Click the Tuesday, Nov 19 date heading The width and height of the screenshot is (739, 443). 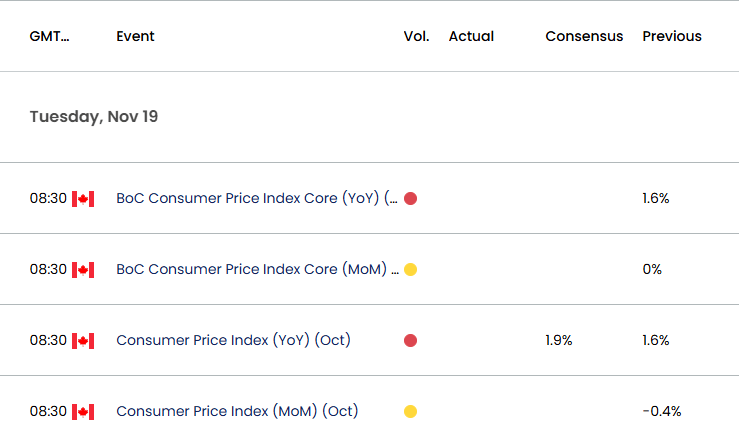[x=94, y=117]
